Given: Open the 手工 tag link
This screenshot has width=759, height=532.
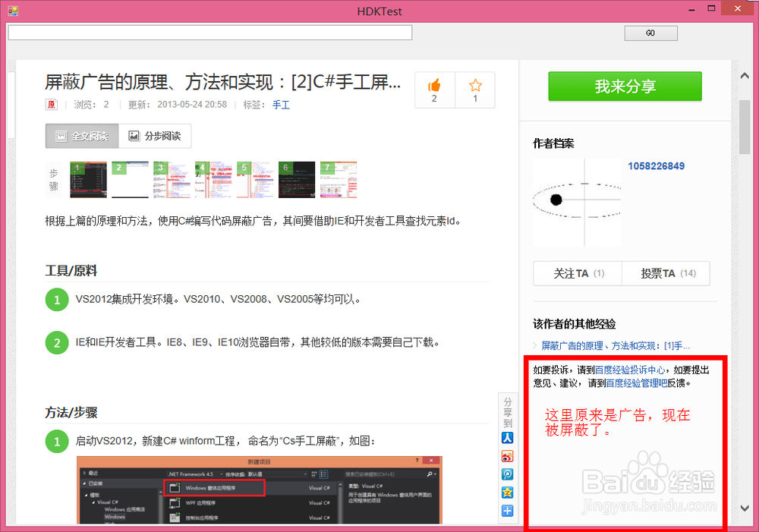Looking at the screenshot, I should point(281,105).
